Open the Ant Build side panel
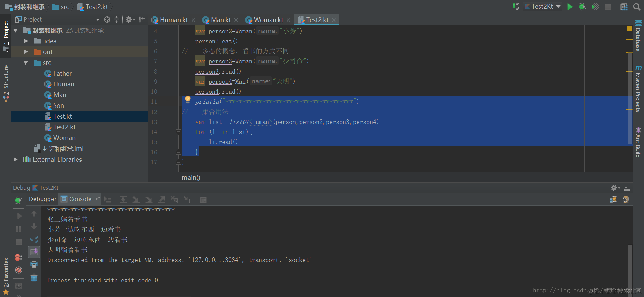 (638, 141)
